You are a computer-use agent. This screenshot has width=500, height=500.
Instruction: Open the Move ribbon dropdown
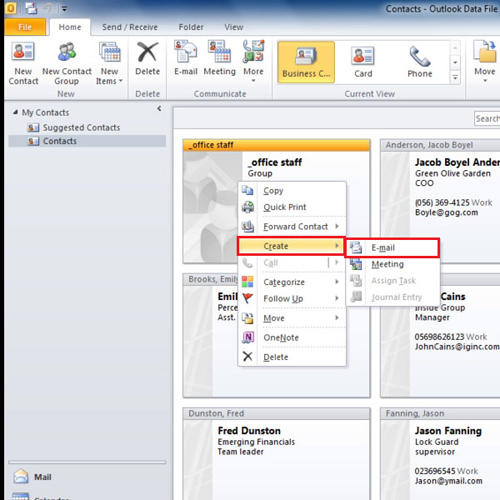485,62
